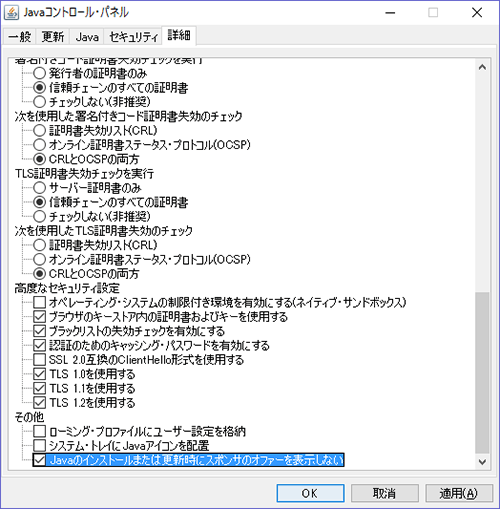The height and width of the screenshot is (509, 500).
Task: Open the 一般 tab
Action: [20, 37]
